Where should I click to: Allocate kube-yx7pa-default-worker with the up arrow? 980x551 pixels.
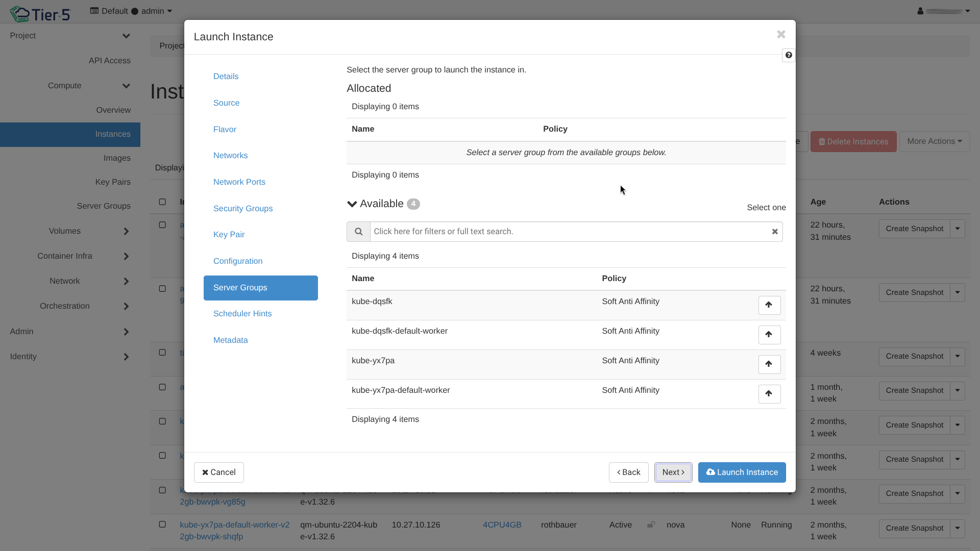[769, 394]
